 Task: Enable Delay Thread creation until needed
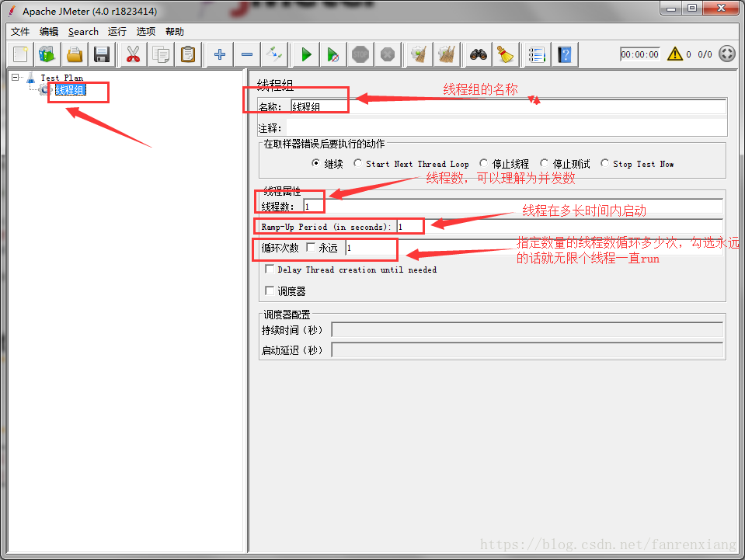pos(270,269)
